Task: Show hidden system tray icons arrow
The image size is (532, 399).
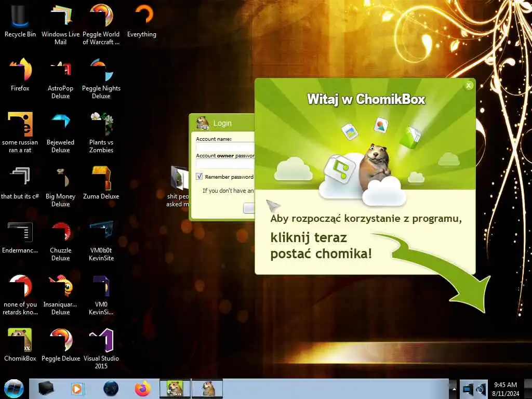Action: pyautogui.click(x=453, y=389)
